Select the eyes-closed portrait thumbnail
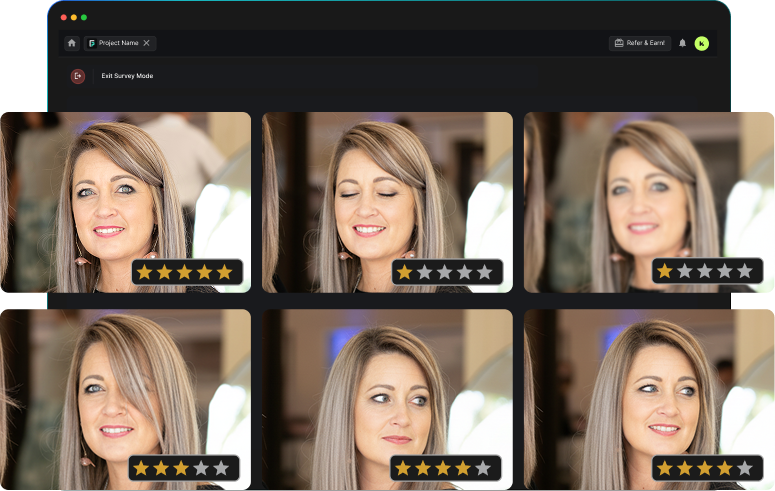Screen dimensions: 775x491 (386, 190)
